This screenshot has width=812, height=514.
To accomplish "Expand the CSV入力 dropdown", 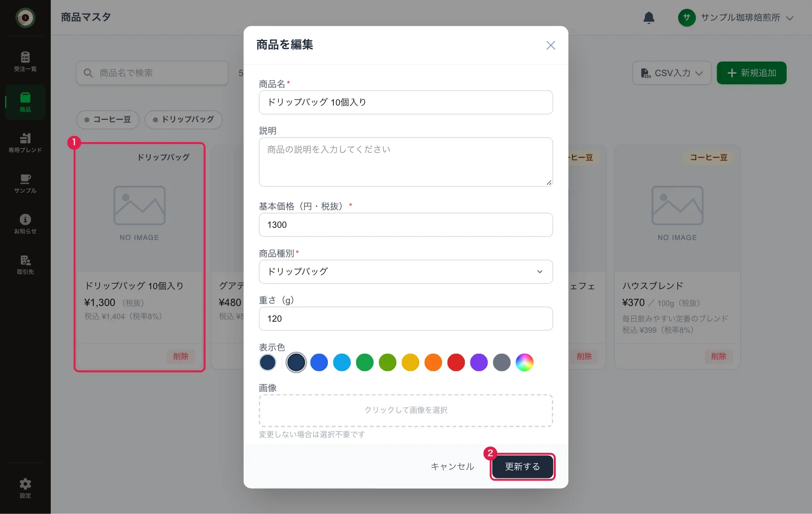I will [x=672, y=73].
